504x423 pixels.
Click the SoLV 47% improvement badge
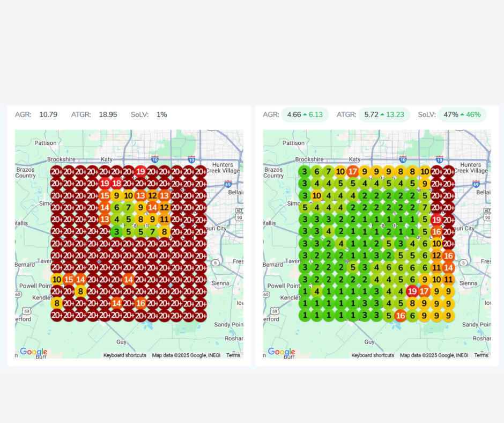[462, 115]
